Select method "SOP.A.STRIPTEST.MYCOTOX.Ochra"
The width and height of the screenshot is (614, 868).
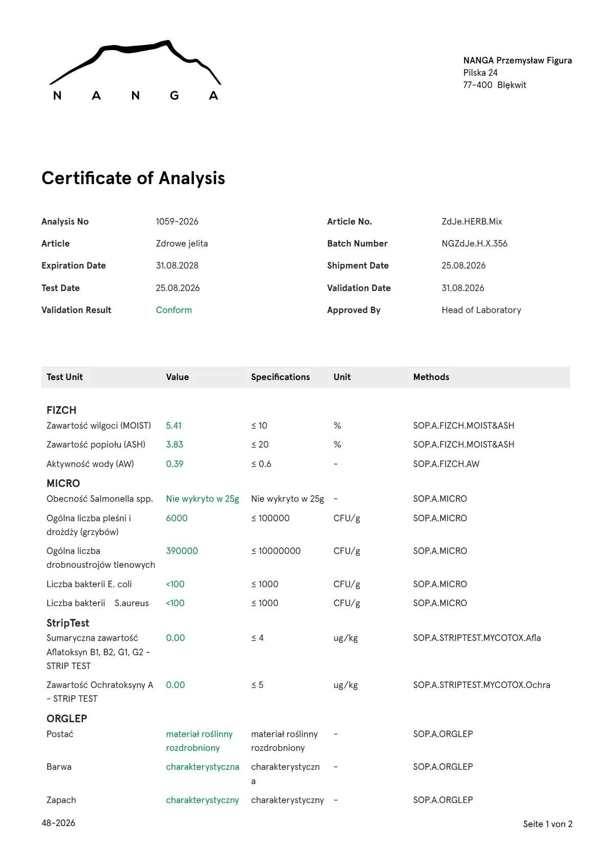[481, 685]
